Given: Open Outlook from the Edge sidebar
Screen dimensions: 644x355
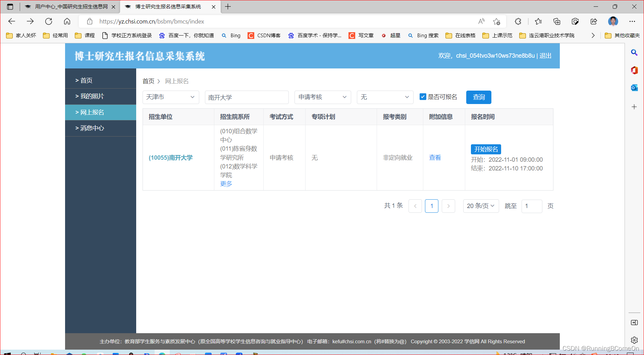Looking at the screenshot, I should tap(634, 88).
